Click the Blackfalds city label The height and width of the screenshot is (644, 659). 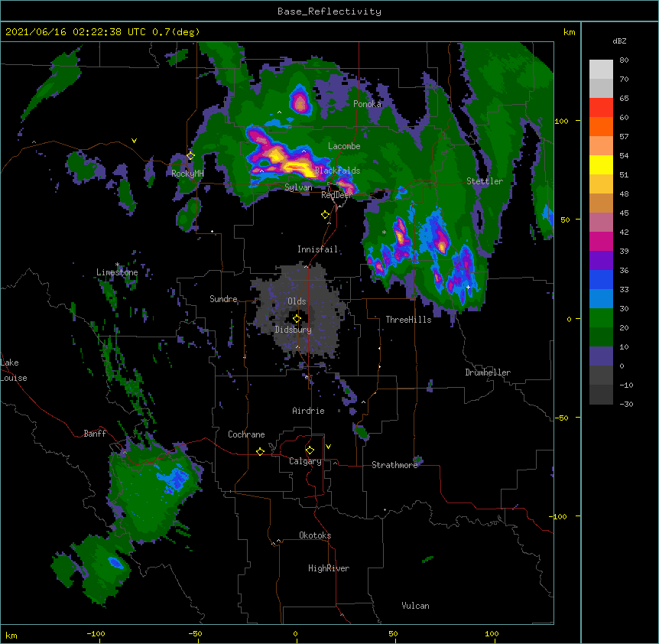(x=337, y=171)
